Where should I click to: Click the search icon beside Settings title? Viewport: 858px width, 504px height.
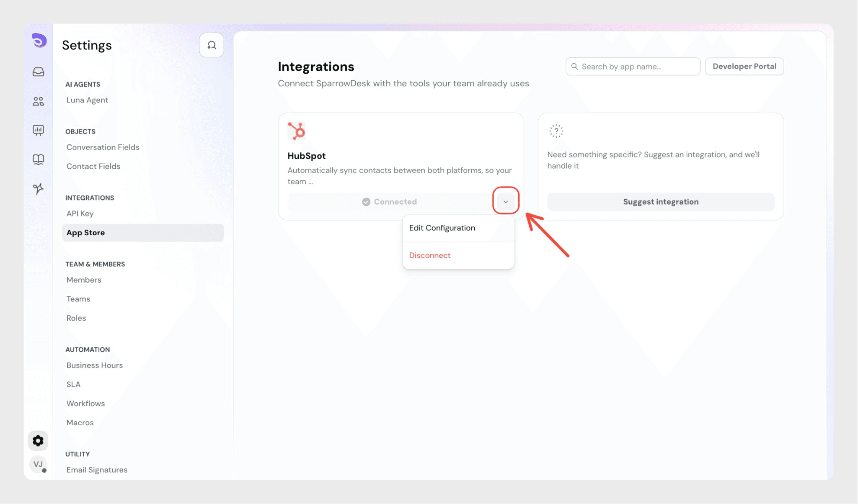(x=212, y=45)
